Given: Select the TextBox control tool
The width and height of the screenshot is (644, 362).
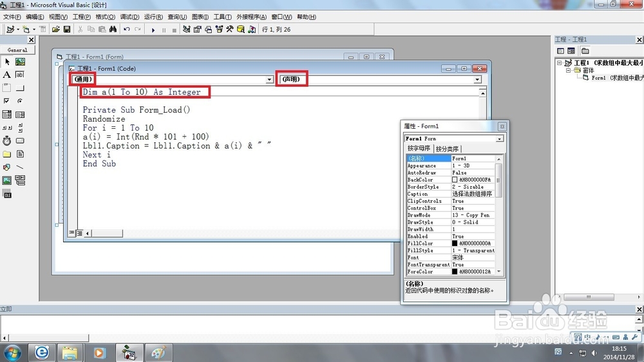Looking at the screenshot, I should [x=20, y=75].
